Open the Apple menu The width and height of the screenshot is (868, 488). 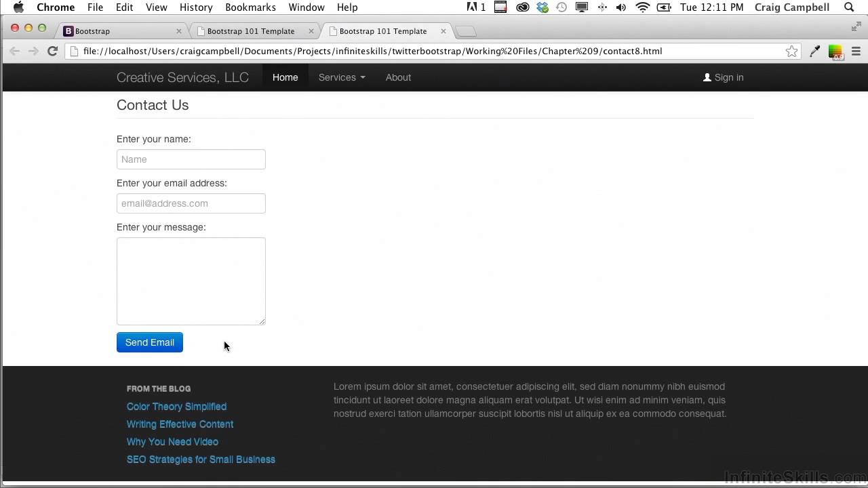pyautogui.click(x=18, y=7)
